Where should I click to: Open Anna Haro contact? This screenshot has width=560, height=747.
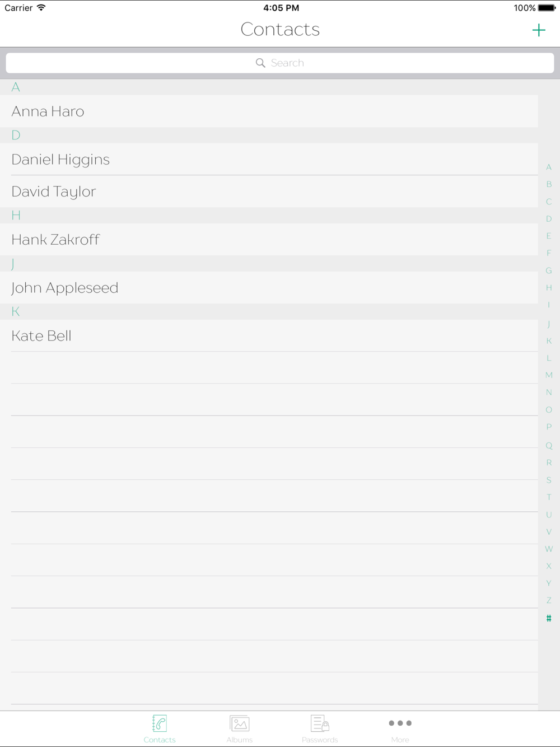(269, 111)
